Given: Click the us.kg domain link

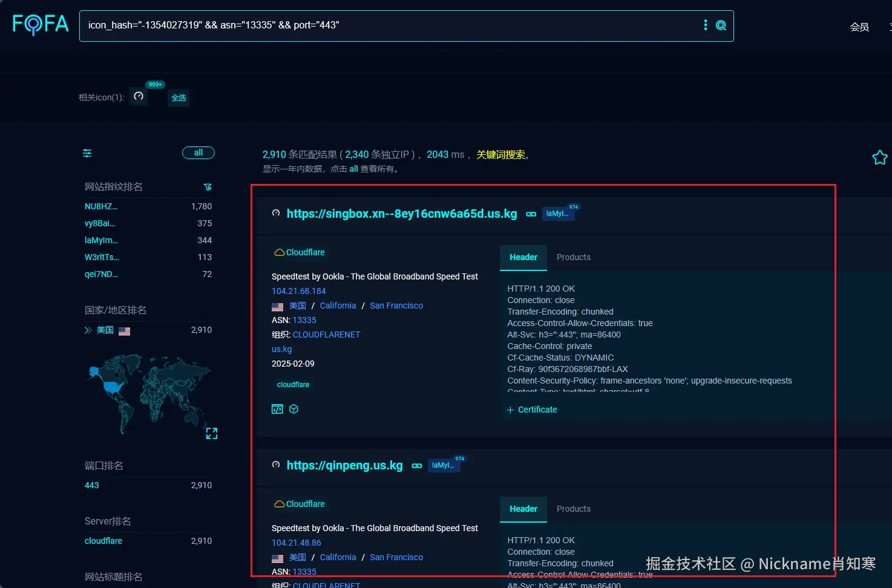Looking at the screenshot, I should (x=282, y=349).
